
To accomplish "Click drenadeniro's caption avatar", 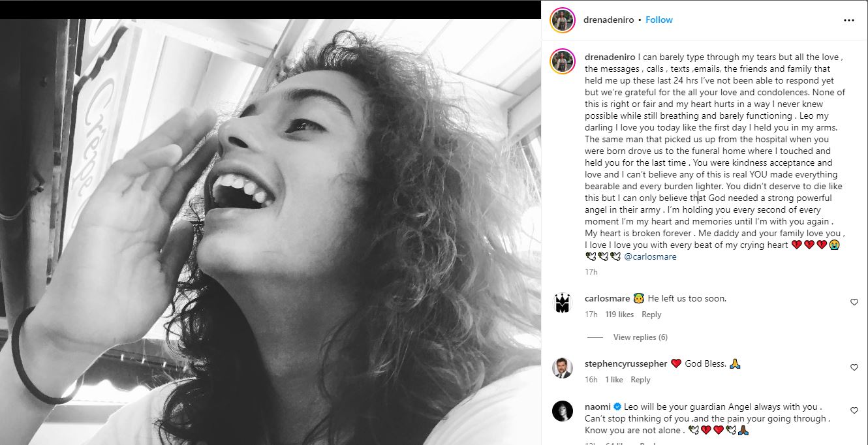I will coord(562,61).
